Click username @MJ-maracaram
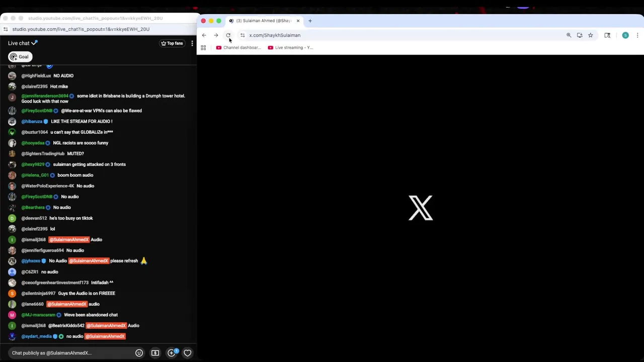Image resolution: width=644 pixels, height=362 pixels. (38, 315)
